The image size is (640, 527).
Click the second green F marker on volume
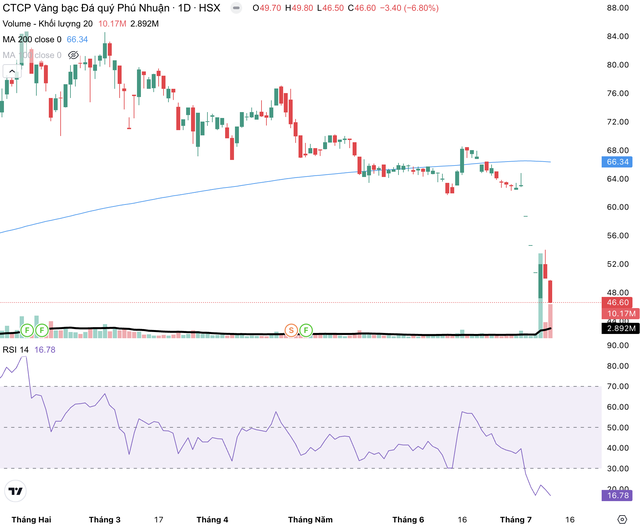[42, 330]
